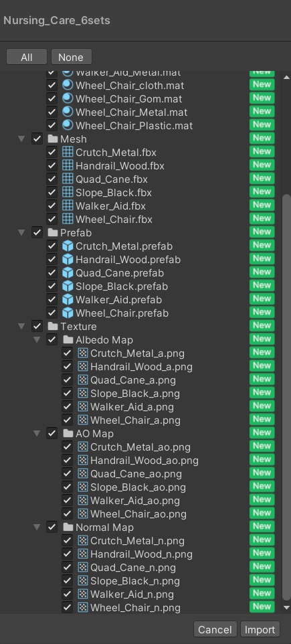The height and width of the screenshot is (644, 291).
Task: Deselect everything with the None button
Action: [71, 57]
